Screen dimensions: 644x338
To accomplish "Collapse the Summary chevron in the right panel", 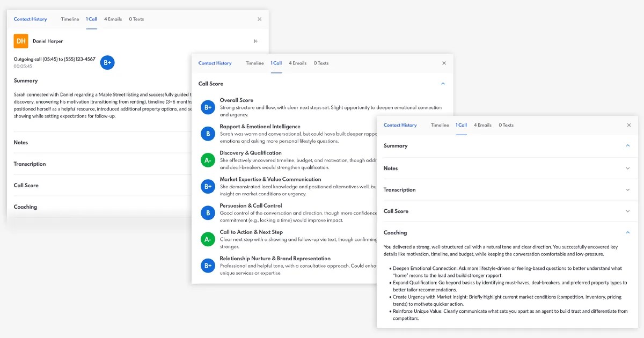I will [628, 146].
